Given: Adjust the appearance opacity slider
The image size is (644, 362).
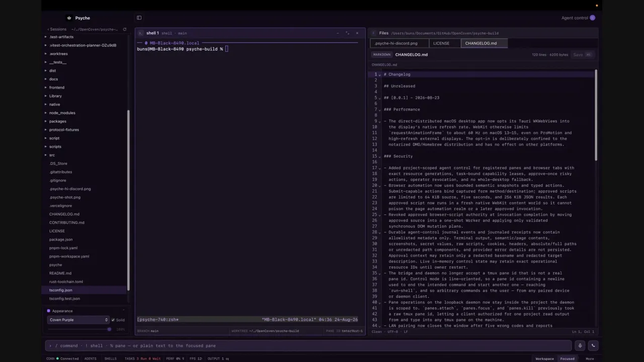Looking at the screenshot, I should 78,329.
